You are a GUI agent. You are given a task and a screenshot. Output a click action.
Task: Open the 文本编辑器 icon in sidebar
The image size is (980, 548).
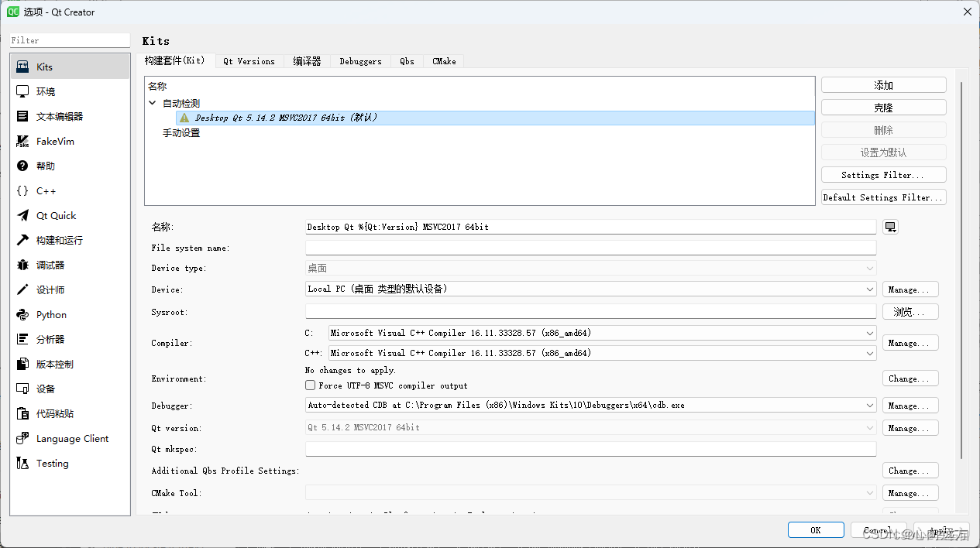(x=22, y=116)
